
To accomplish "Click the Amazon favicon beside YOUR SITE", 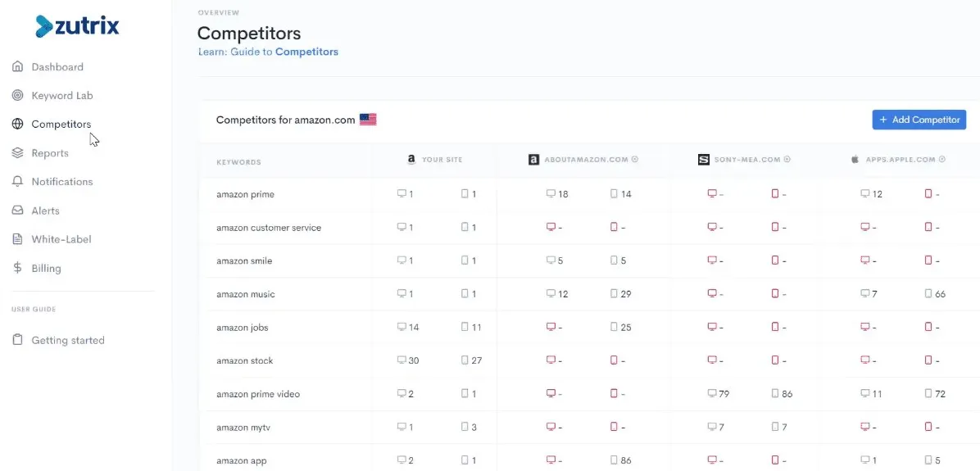I will click(x=411, y=160).
